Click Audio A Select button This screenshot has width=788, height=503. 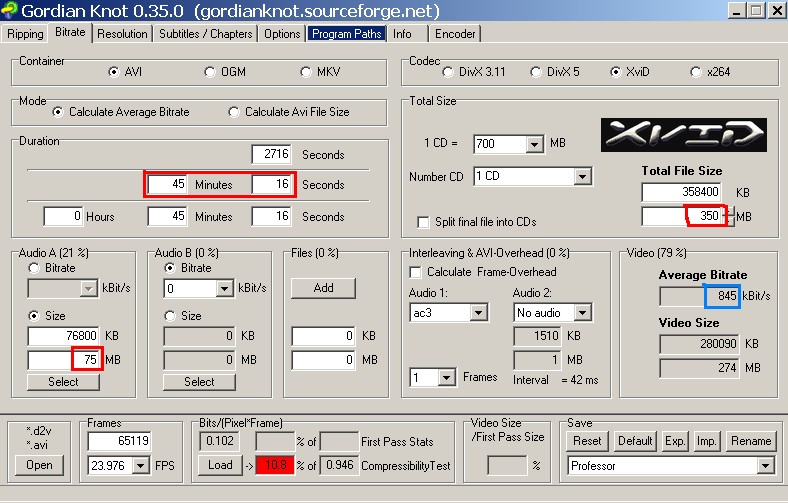(63, 382)
